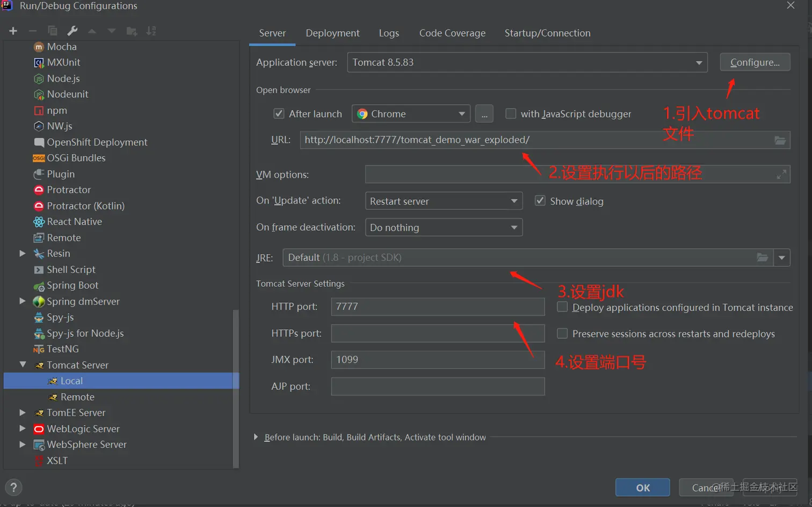The width and height of the screenshot is (812, 507).
Task: Switch to the Deployment tab
Action: tap(332, 33)
